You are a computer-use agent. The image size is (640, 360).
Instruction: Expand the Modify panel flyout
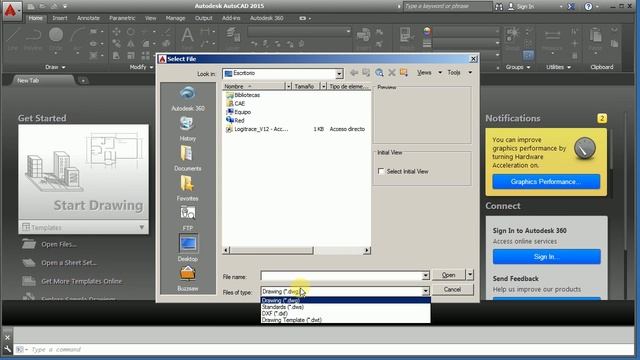click(141, 67)
